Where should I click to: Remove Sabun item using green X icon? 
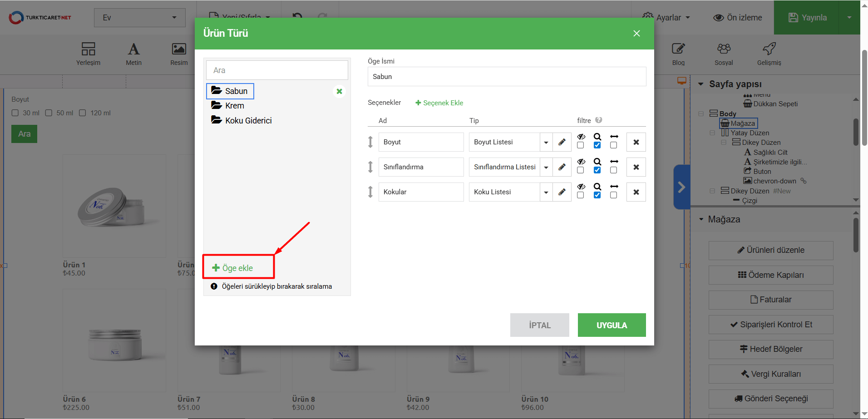339,91
